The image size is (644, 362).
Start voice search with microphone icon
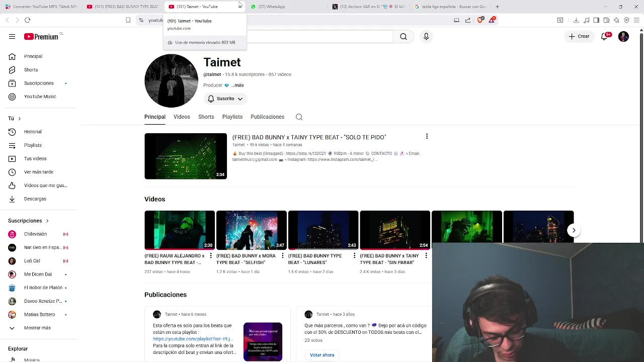point(426,36)
